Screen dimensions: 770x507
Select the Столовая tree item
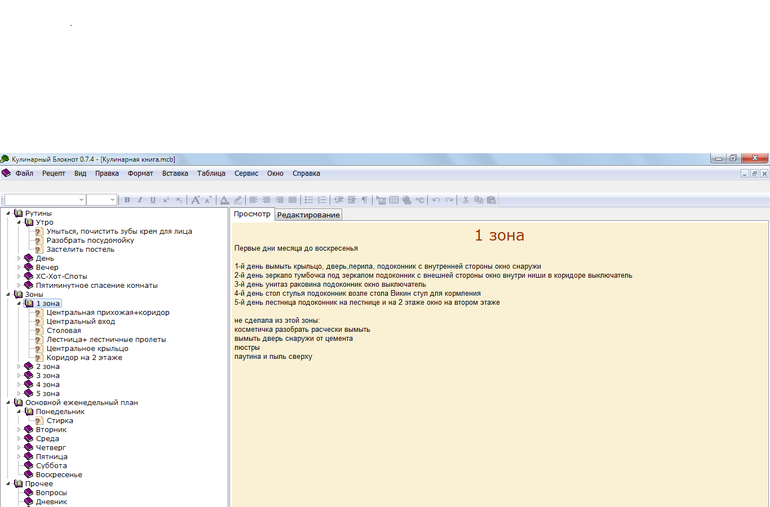point(64,331)
